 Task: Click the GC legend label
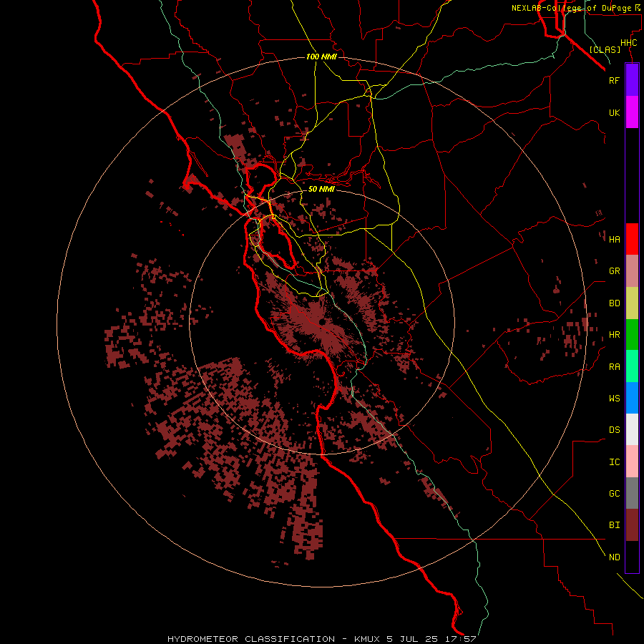[615, 493]
